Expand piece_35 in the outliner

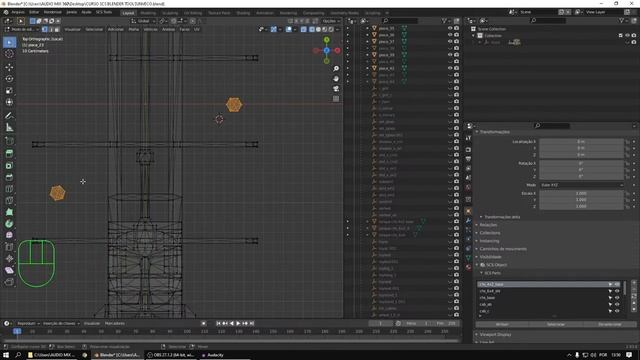point(367,29)
